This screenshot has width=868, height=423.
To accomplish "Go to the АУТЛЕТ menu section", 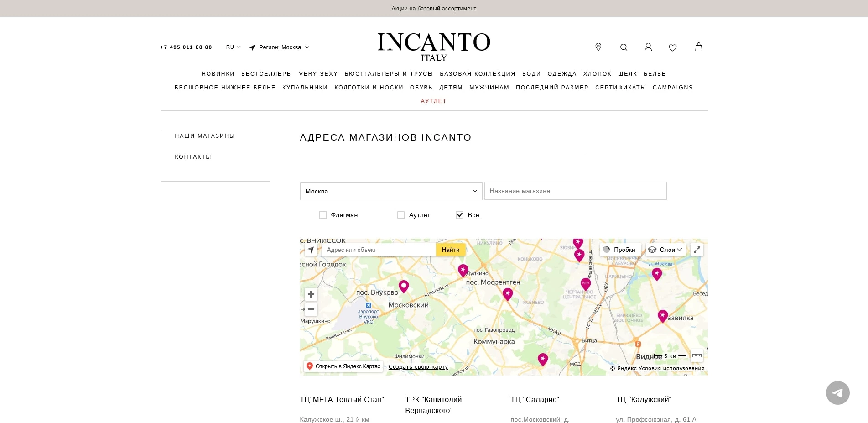I will coord(433,101).
